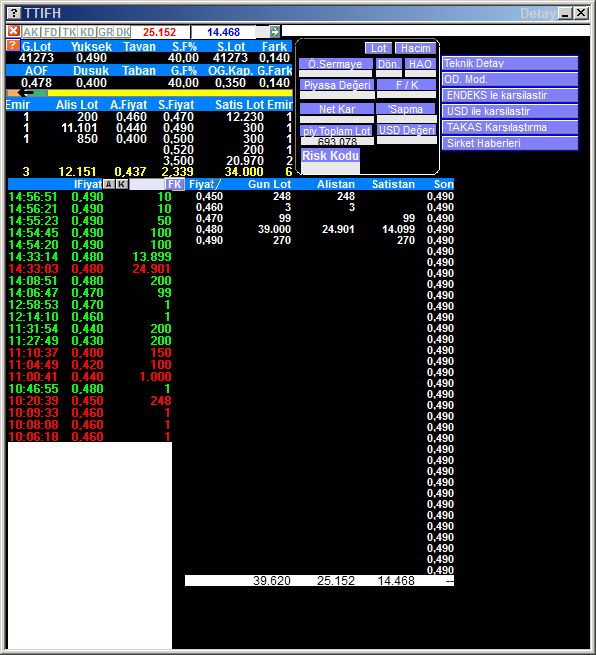Click the Risk Kodu label
Image resolution: width=596 pixels, height=655 pixels.
pyautogui.click(x=330, y=156)
